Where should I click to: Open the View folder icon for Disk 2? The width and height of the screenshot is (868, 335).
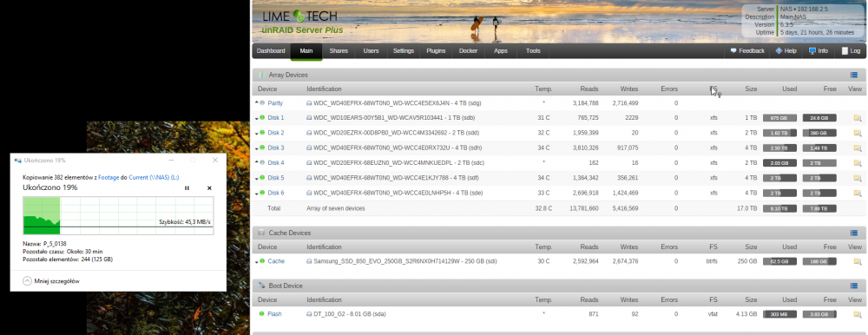tap(858, 133)
